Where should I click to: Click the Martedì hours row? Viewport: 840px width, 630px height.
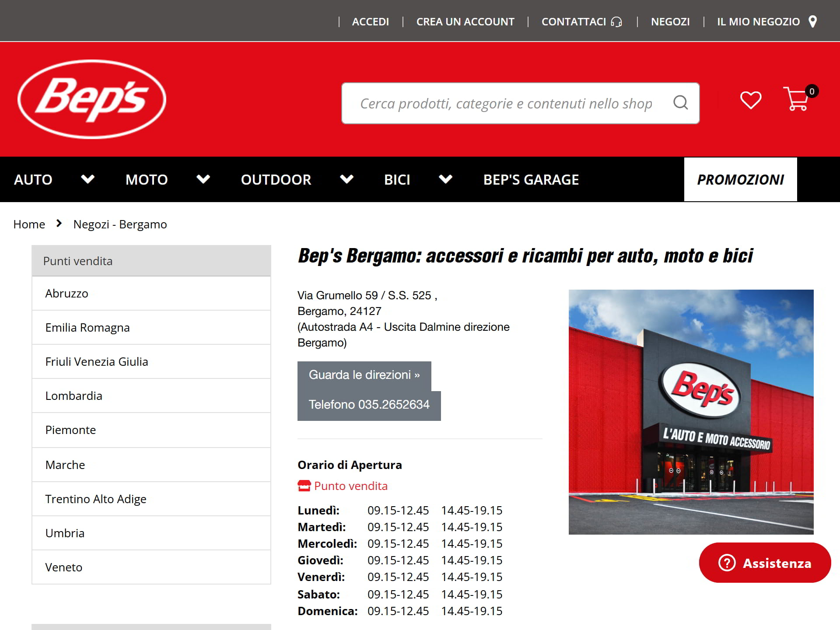400,527
